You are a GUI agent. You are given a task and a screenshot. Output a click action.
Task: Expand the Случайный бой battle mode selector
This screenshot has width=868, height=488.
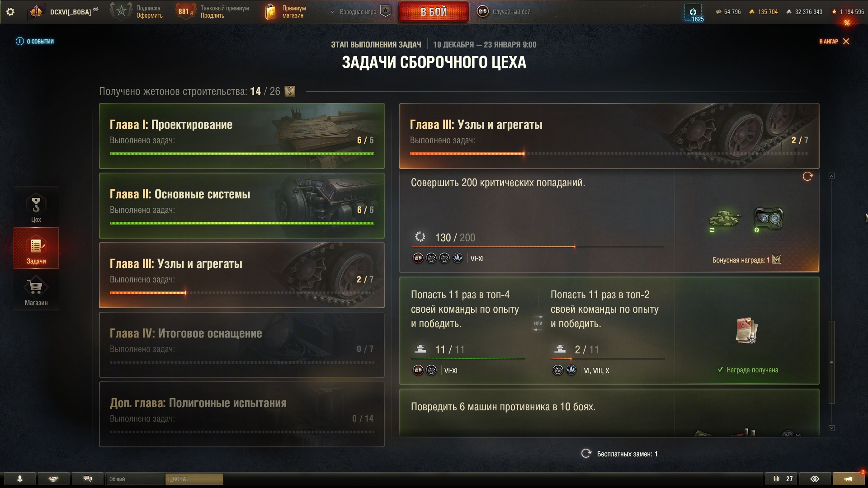click(504, 12)
